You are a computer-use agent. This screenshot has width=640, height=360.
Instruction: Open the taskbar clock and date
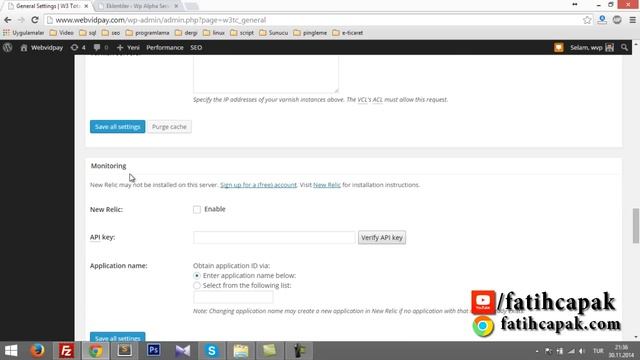pyautogui.click(x=621, y=351)
